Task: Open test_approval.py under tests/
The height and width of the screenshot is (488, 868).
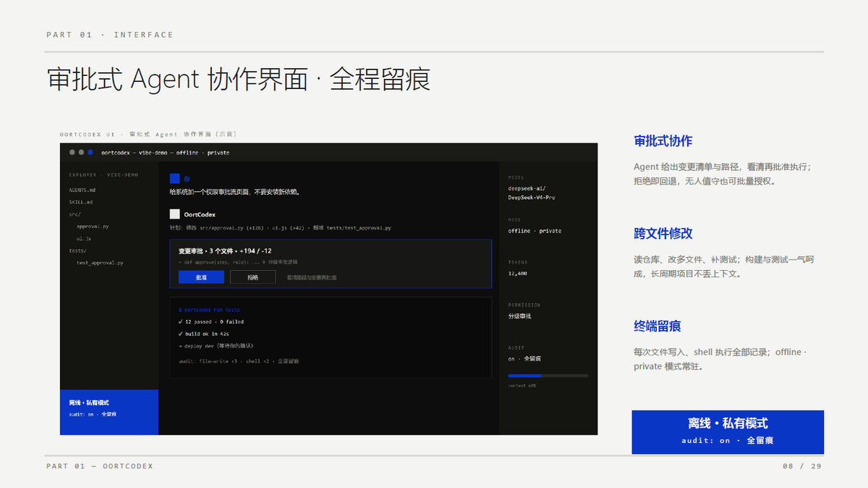Action: (x=100, y=263)
